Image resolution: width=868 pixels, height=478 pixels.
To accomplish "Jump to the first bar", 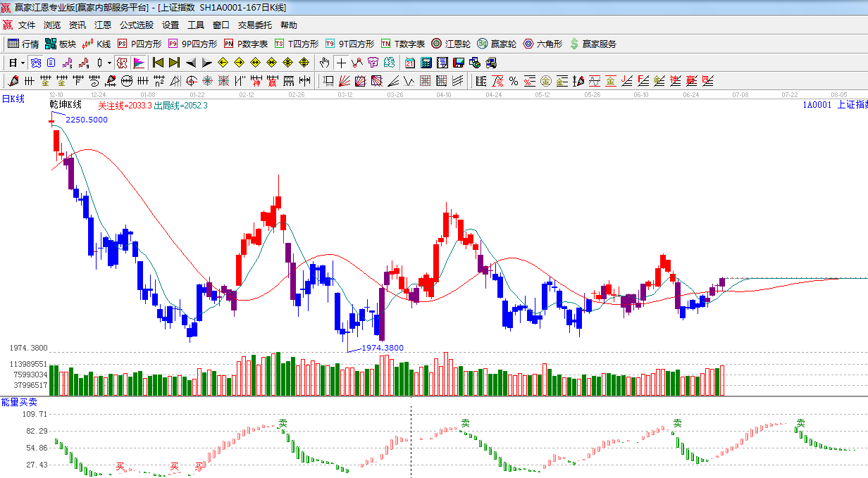I will pyautogui.click(x=158, y=63).
